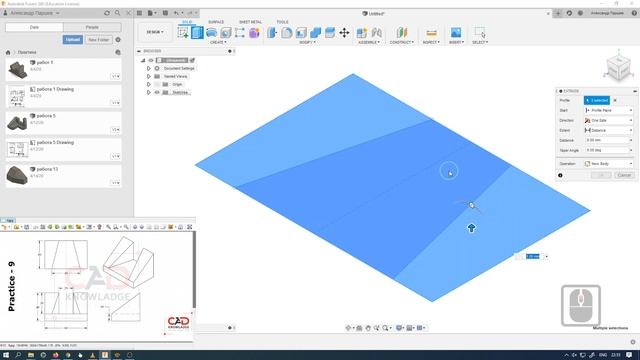Image resolution: width=640 pixels, height=360 pixels.
Task: Activate the Extrude tool icon
Action: (x=197, y=33)
